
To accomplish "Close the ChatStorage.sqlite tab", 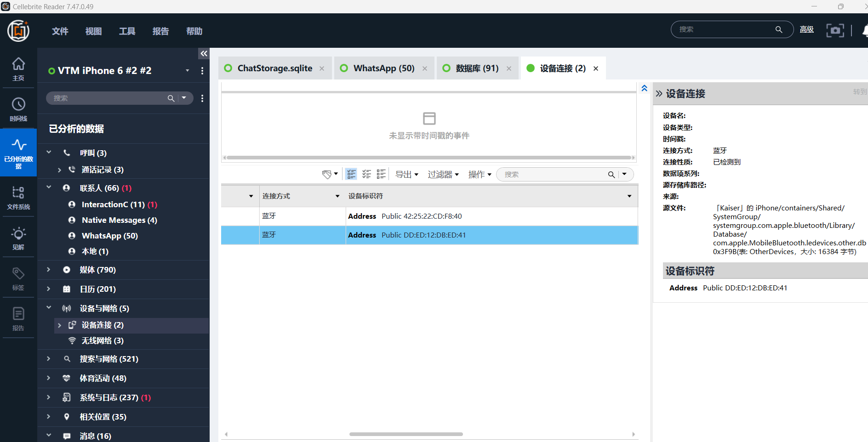I will (x=322, y=68).
